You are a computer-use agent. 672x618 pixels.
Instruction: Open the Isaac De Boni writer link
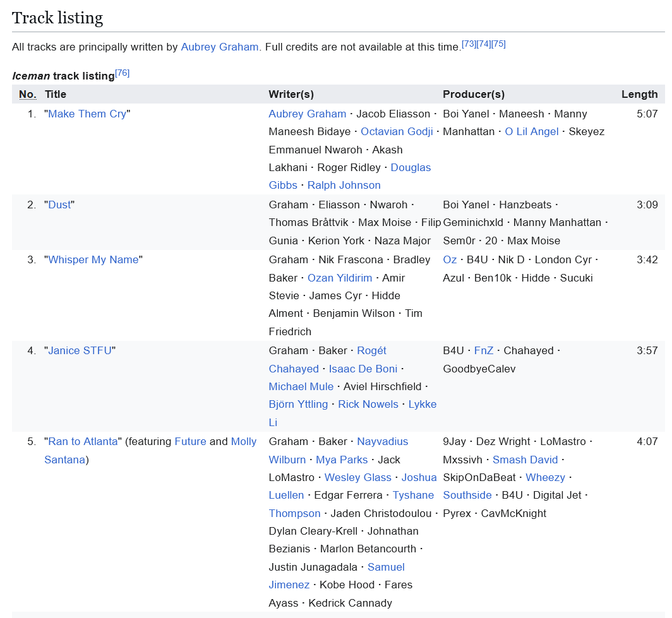[363, 369]
